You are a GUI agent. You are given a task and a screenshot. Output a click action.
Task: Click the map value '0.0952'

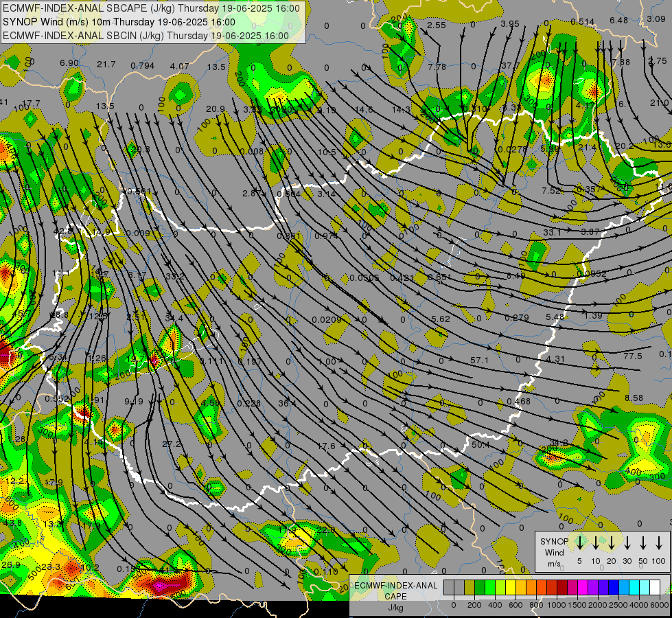[592, 273]
